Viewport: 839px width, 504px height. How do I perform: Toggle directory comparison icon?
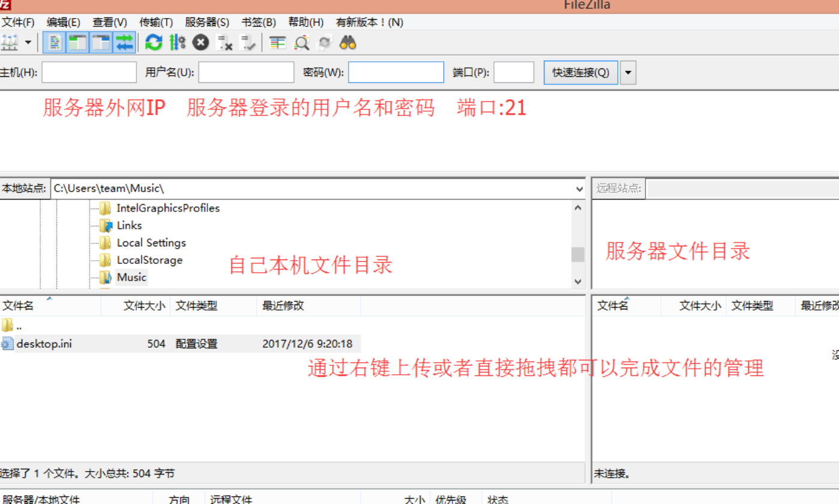tap(278, 43)
